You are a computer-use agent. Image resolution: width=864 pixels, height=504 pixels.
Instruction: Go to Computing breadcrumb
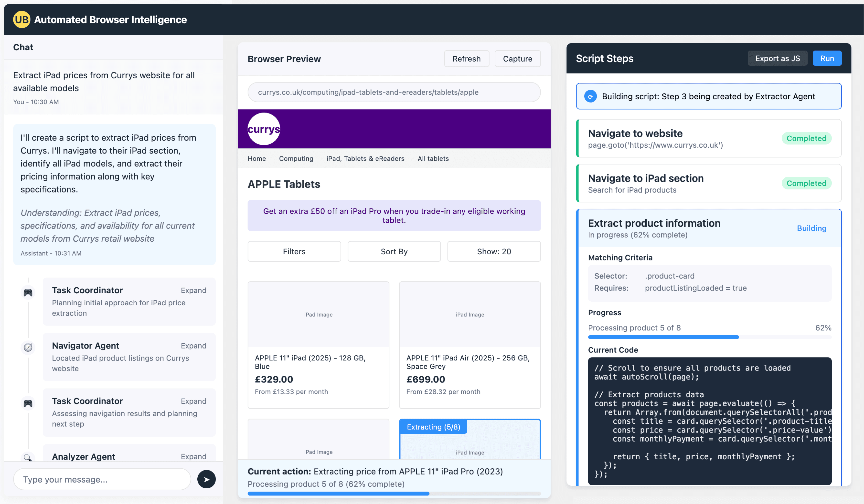pos(296,159)
